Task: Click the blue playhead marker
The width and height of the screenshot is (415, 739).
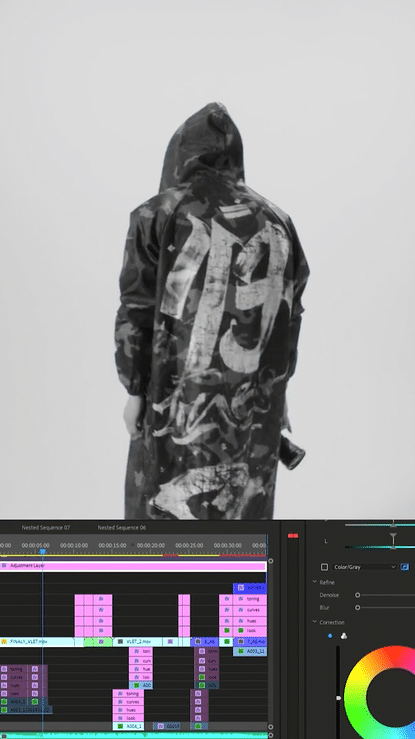Action: click(42, 551)
